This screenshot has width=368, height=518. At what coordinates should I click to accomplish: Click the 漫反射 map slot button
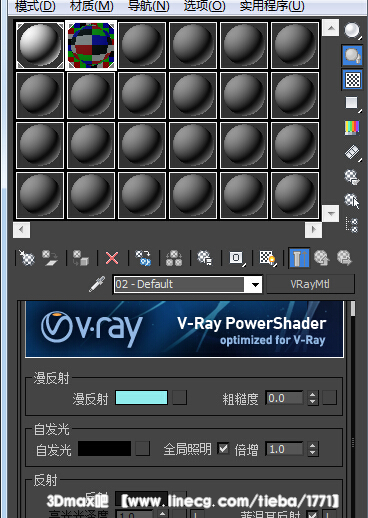tap(179, 398)
